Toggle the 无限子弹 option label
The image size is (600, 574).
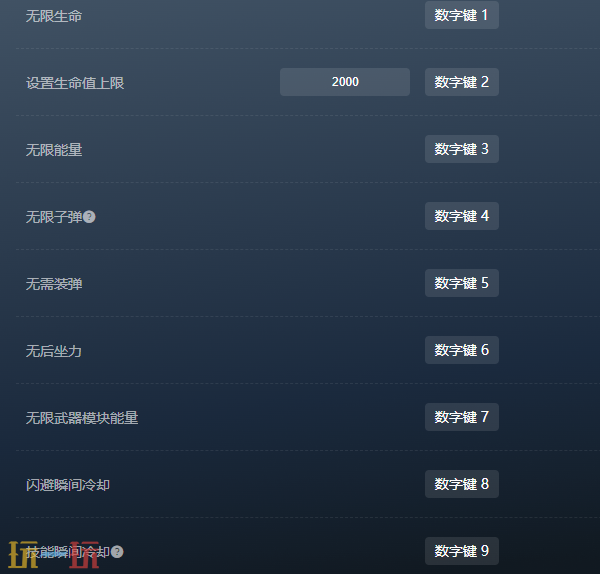point(54,217)
